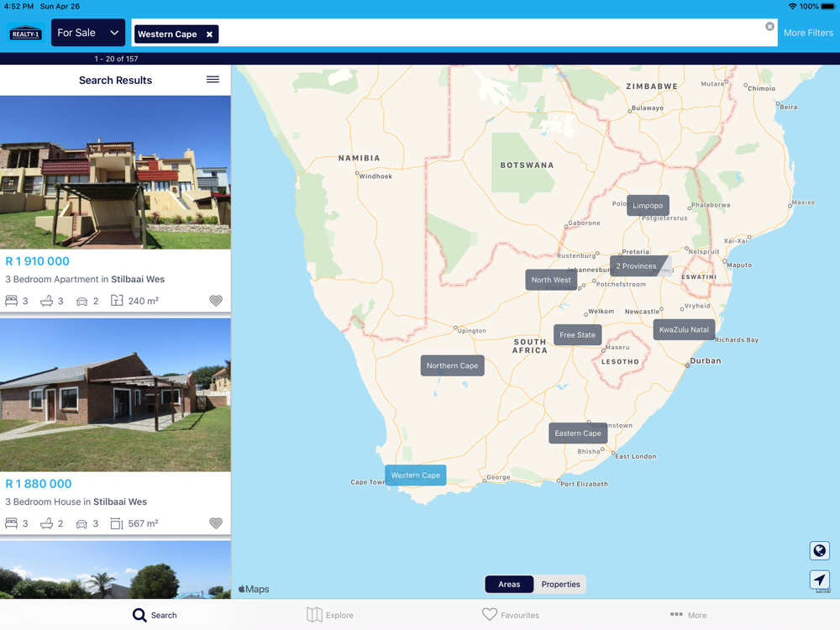Tap the bath icon on R 1 880 000 listing
840x630 pixels.
tap(46, 522)
